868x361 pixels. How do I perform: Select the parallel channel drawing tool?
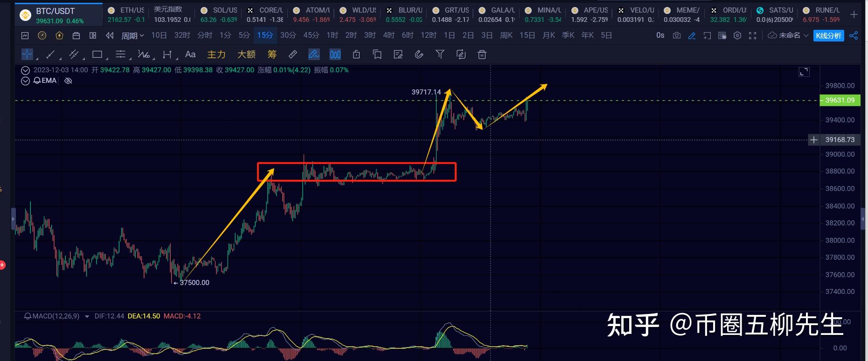[74, 55]
